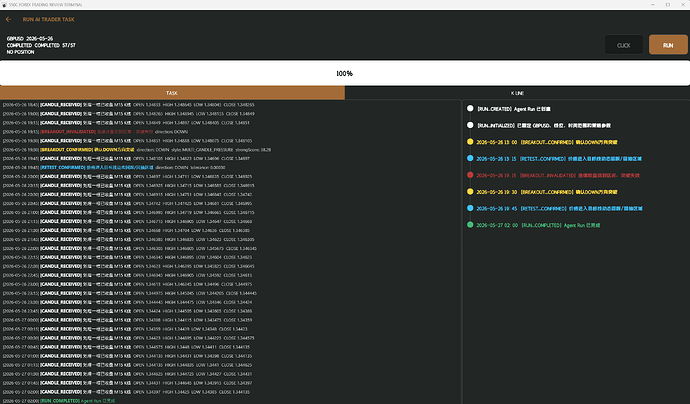The image size is (690, 404).
Task: Select the 22:30 CANDLE_RECEIVED log row
Action: [128, 266]
